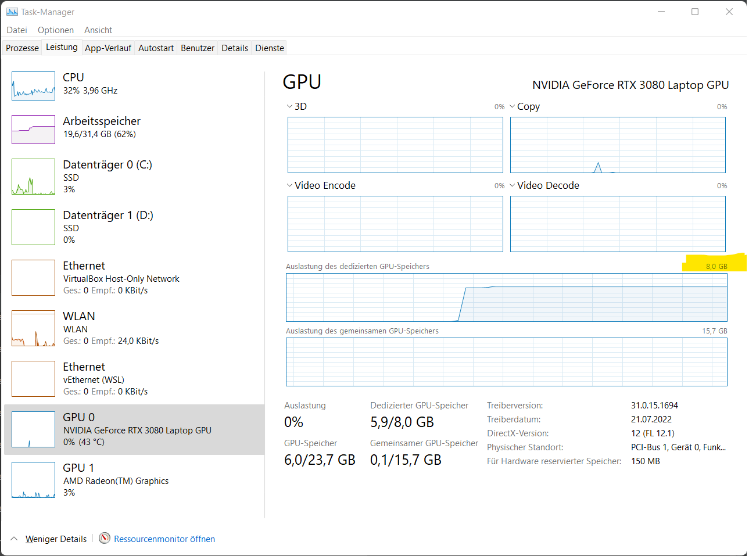This screenshot has height=556, width=756.
Task: Click the shared GPU memory usage graph
Action: pos(507,362)
